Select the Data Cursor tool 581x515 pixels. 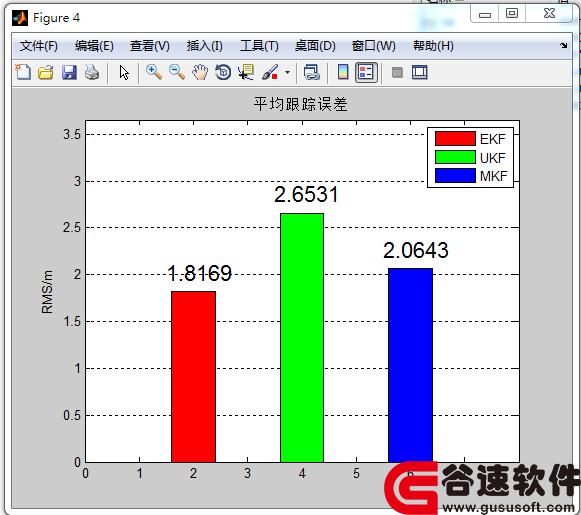coord(246,72)
